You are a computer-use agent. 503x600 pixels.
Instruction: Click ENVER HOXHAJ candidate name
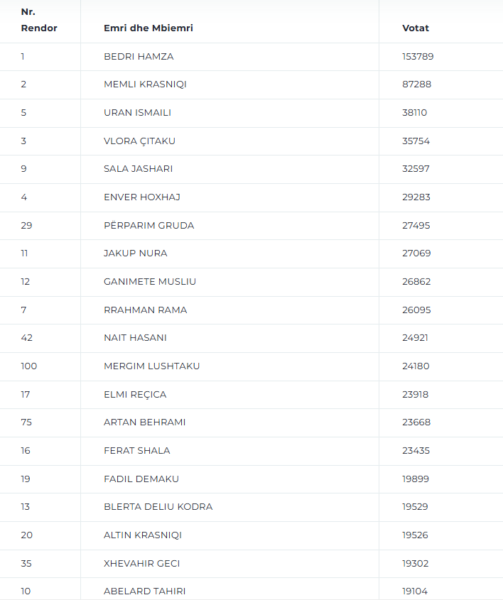click(x=142, y=197)
